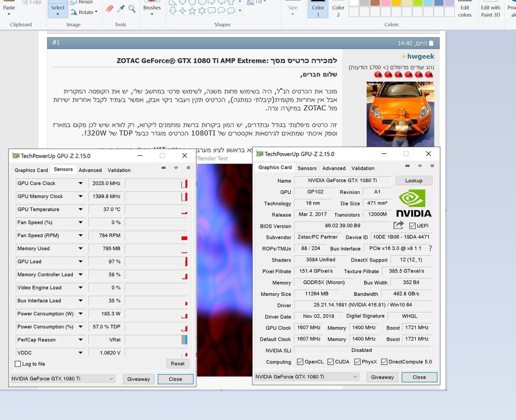Click the Bus Interface question mark
This screenshot has width=516, height=420.
[x=430, y=249]
